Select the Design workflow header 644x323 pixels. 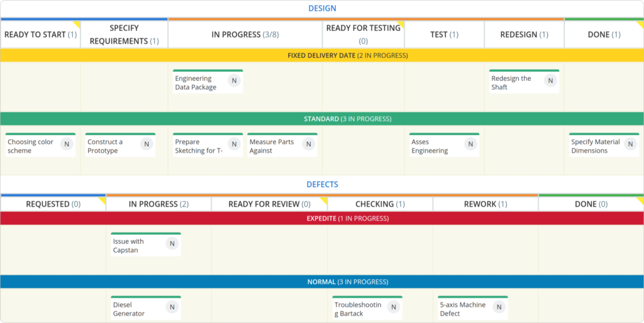(x=322, y=8)
